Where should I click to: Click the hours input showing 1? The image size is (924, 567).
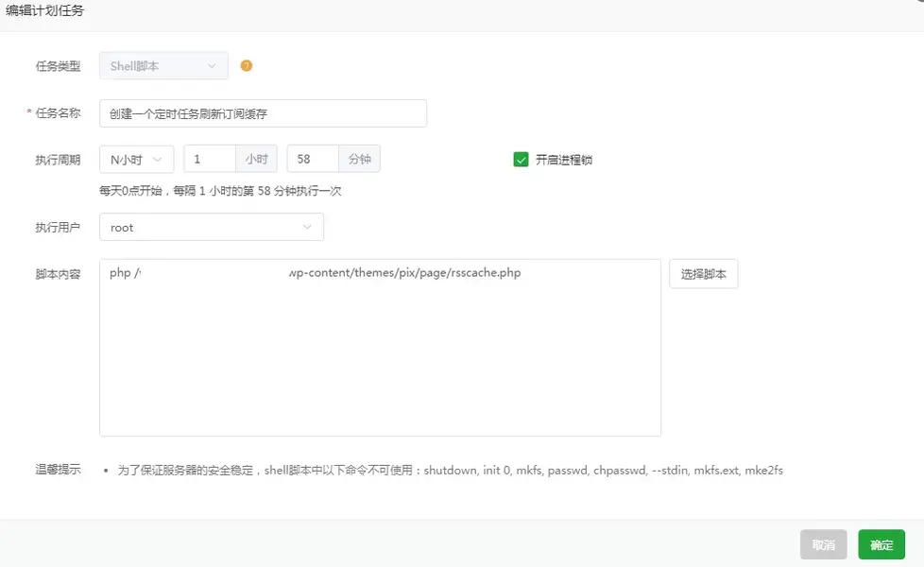(210, 159)
